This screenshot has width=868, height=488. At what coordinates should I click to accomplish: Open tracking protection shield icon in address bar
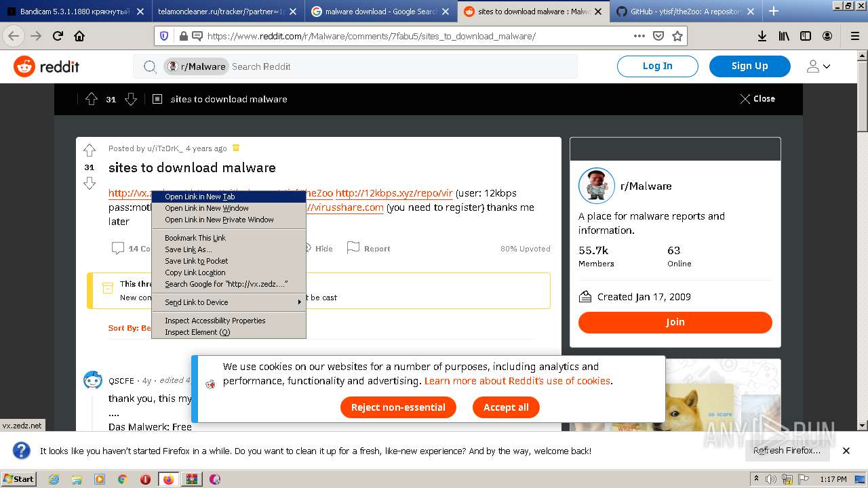click(163, 36)
